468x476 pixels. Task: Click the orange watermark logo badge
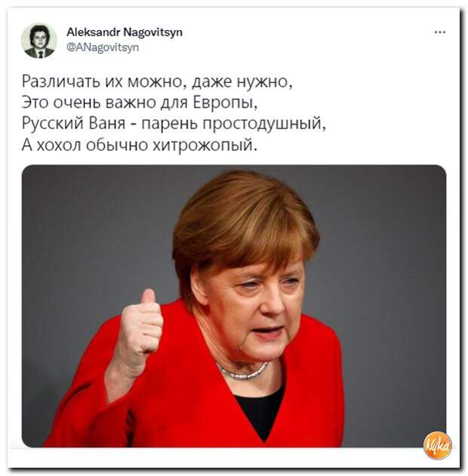437,445
